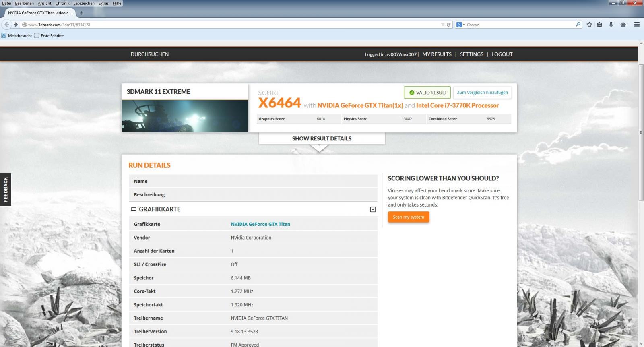Image resolution: width=644 pixels, height=347 pixels.
Task: Click DURCHSUCHEN in the site navigation
Action: click(x=150, y=54)
